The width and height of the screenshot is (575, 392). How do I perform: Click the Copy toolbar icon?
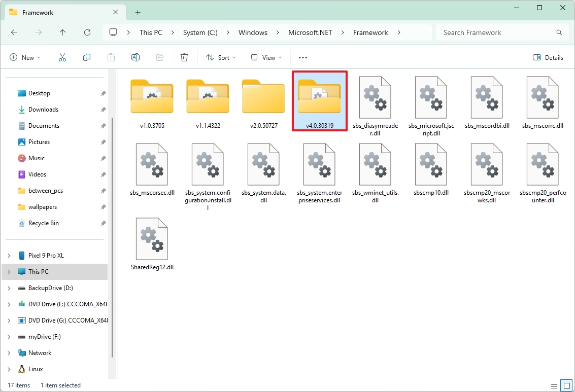pos(87,57)
